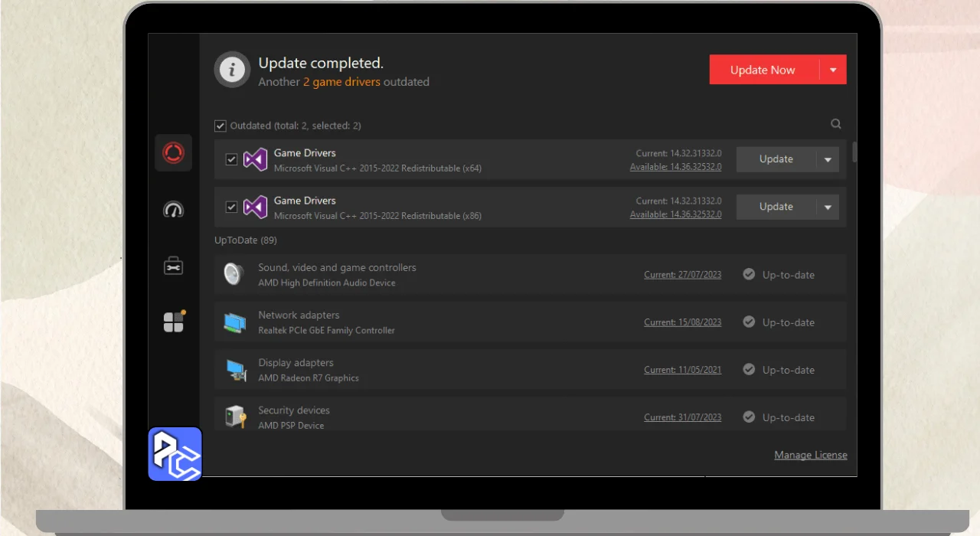Click the red Update Now button
Viewport: 980px width, 536px height.
coord(763,70)
